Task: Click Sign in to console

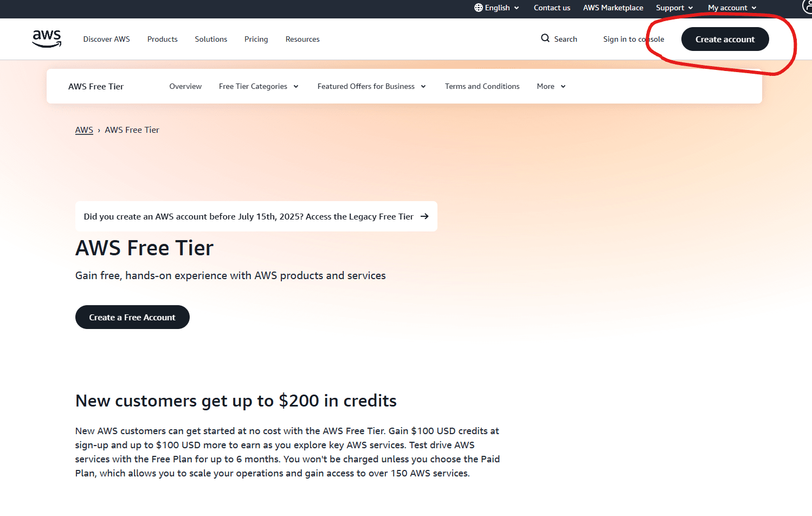Action: [633, 39]
